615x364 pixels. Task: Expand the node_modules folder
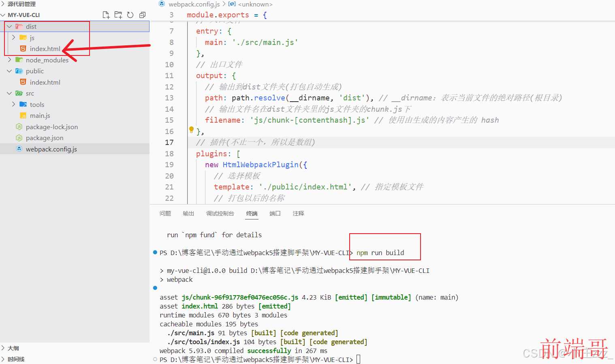(x=9, y=60)
